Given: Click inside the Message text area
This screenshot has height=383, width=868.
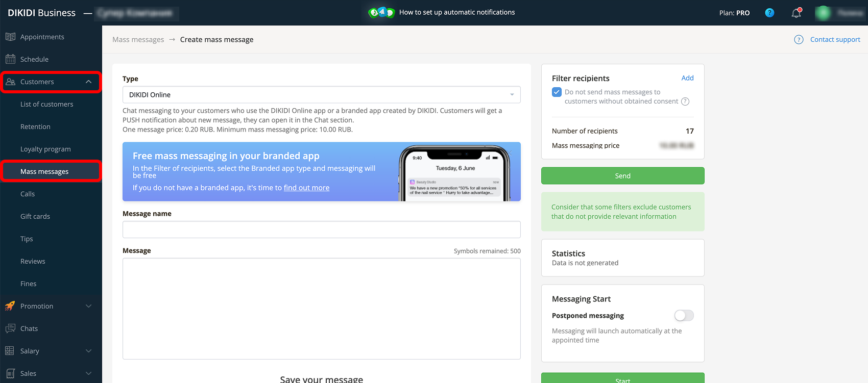Looking at the screenshot, I should (x=322, y=309).
